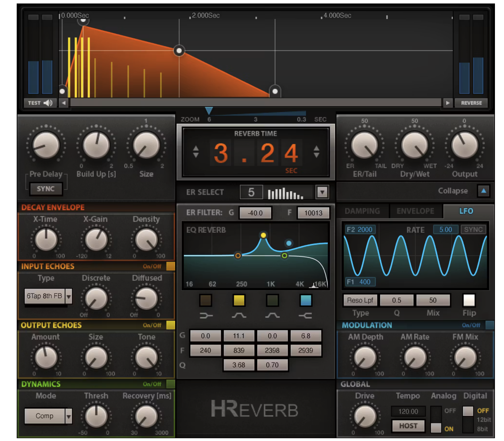Click the Digital bit-depth switch
504x441 pixels.
coord(468,420)
